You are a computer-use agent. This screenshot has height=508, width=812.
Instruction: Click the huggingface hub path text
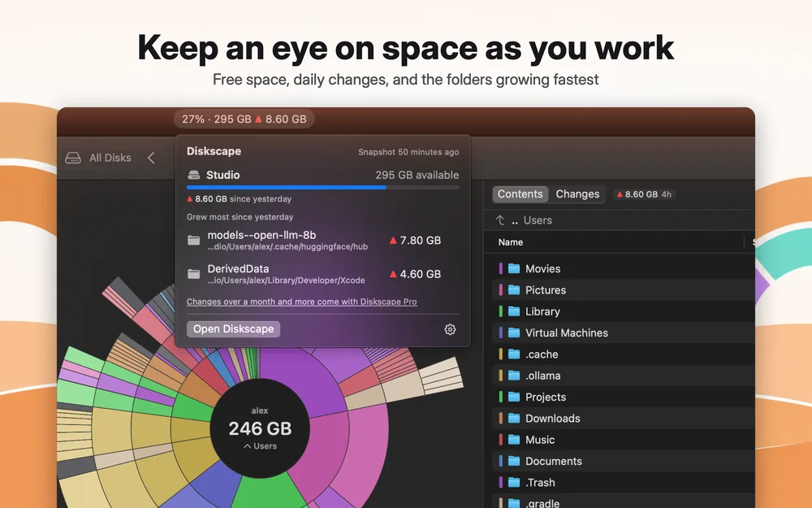coord(287,247)
